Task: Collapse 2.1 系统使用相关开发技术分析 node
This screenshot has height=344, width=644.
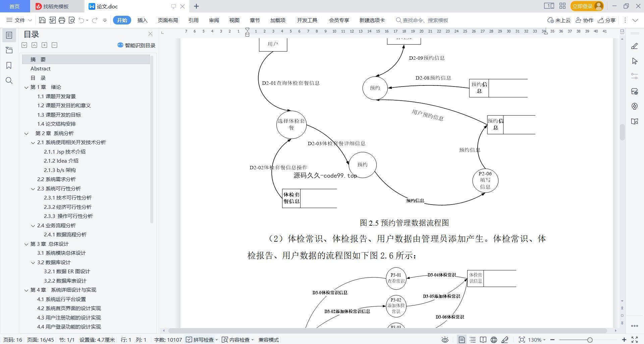Action: 33,142
